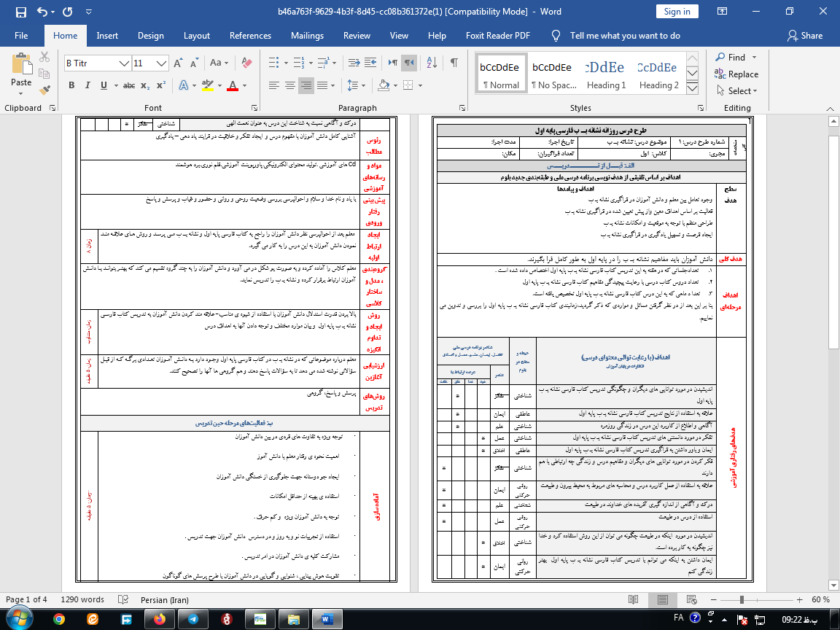Click the Save icon in title bar

20,12
